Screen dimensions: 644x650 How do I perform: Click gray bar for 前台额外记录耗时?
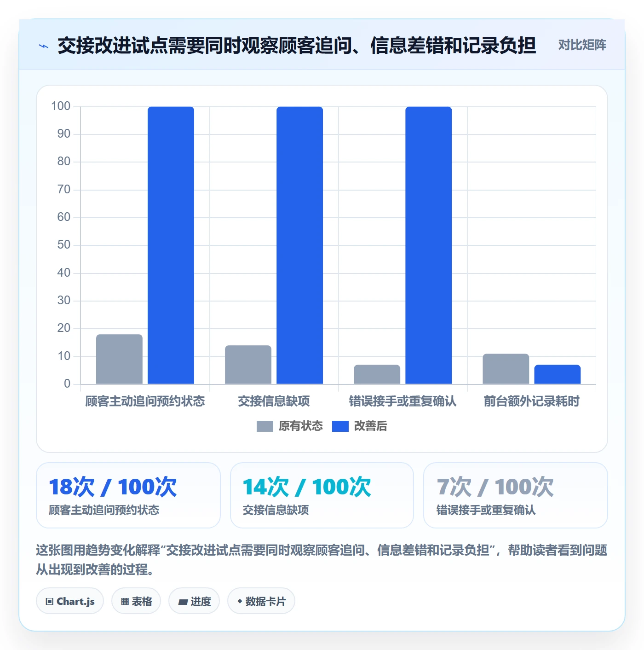pyautogui.click(x=506, y=369)
